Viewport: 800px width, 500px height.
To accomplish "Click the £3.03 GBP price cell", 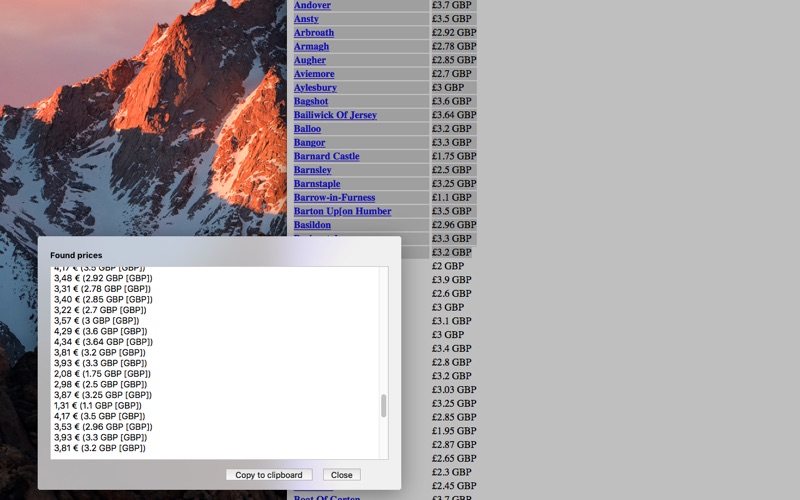I will 454,390.
